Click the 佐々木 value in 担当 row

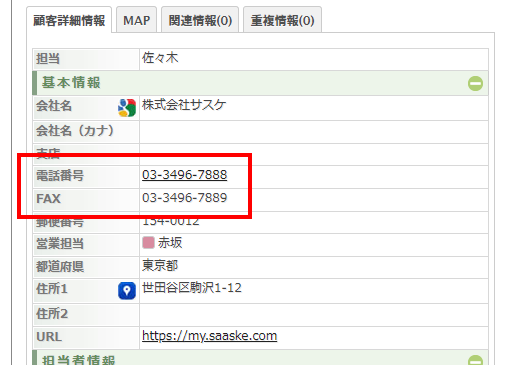pos(160,58)
